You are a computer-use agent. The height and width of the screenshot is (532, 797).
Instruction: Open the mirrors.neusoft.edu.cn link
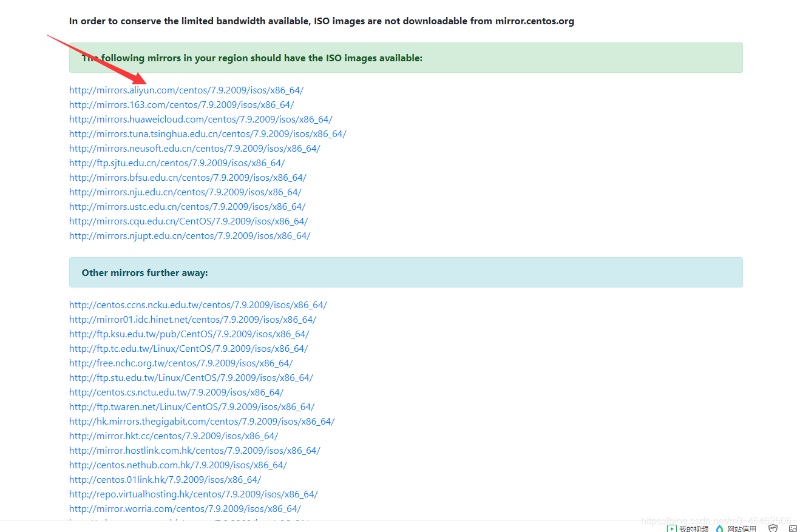click(x=195, y=149)
